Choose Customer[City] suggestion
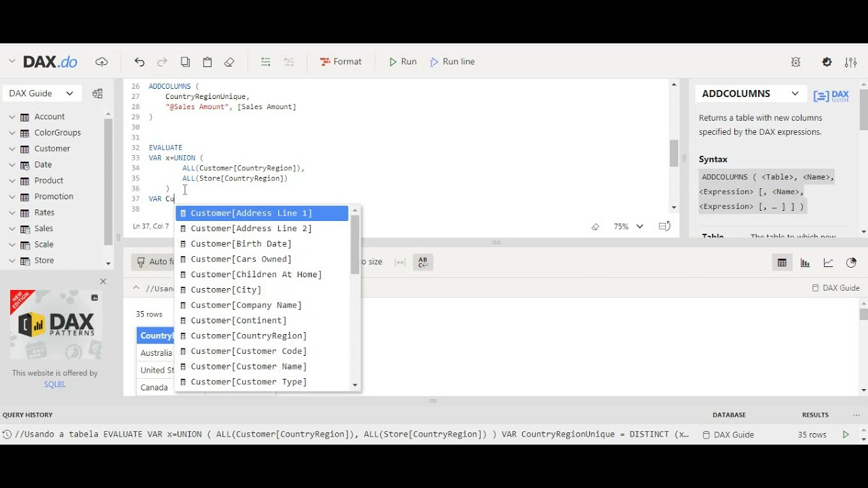Viewport: 868px width, 488px height. [x=262, y=290]
